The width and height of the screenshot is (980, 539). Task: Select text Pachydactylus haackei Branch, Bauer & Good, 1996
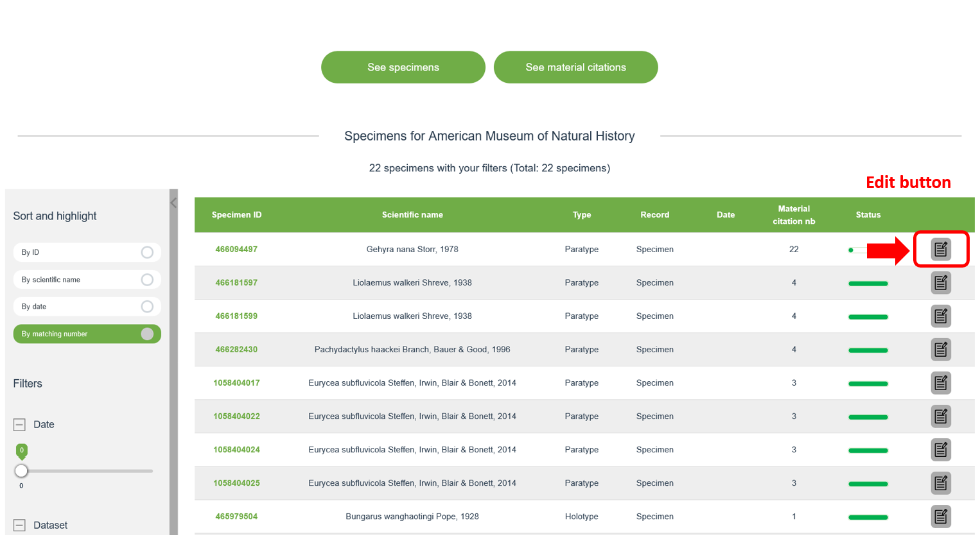412,349
